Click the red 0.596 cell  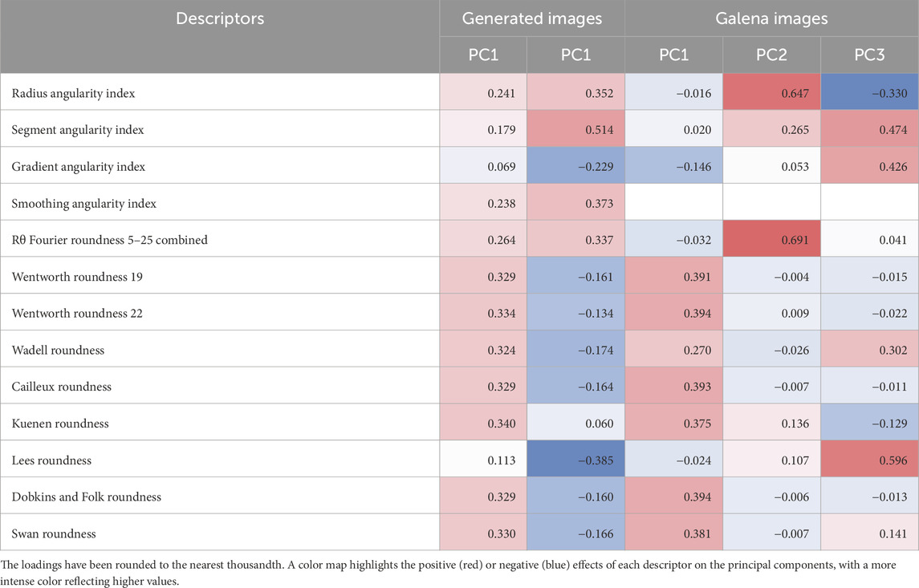[869, 460]
